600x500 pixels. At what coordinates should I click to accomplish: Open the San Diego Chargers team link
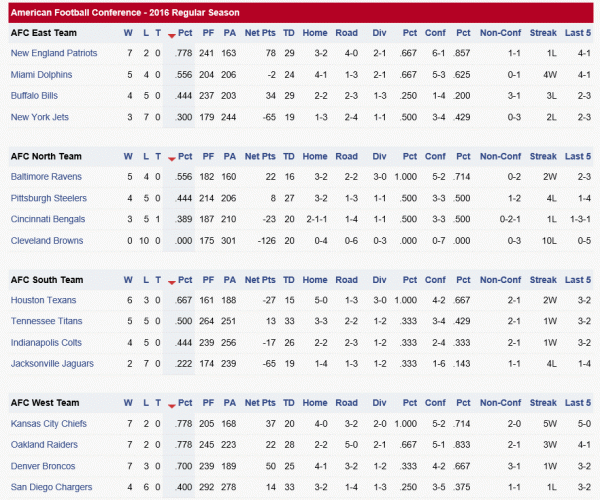[51, 487]
